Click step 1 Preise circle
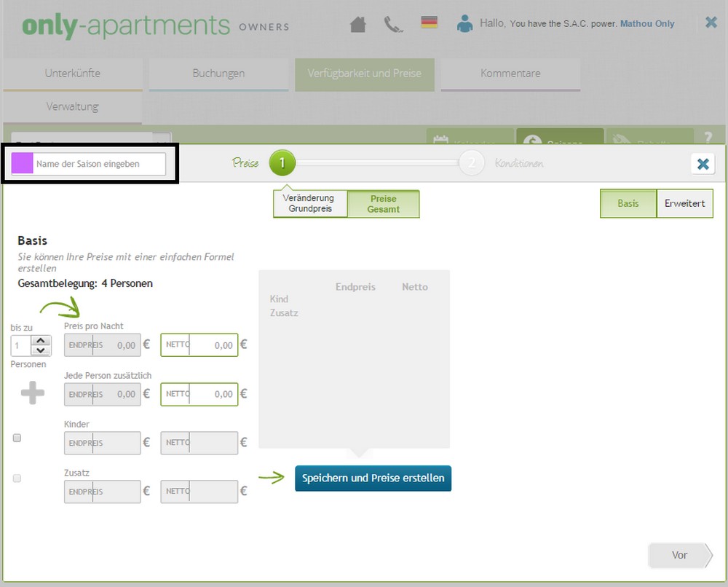 tap(282, 164)
